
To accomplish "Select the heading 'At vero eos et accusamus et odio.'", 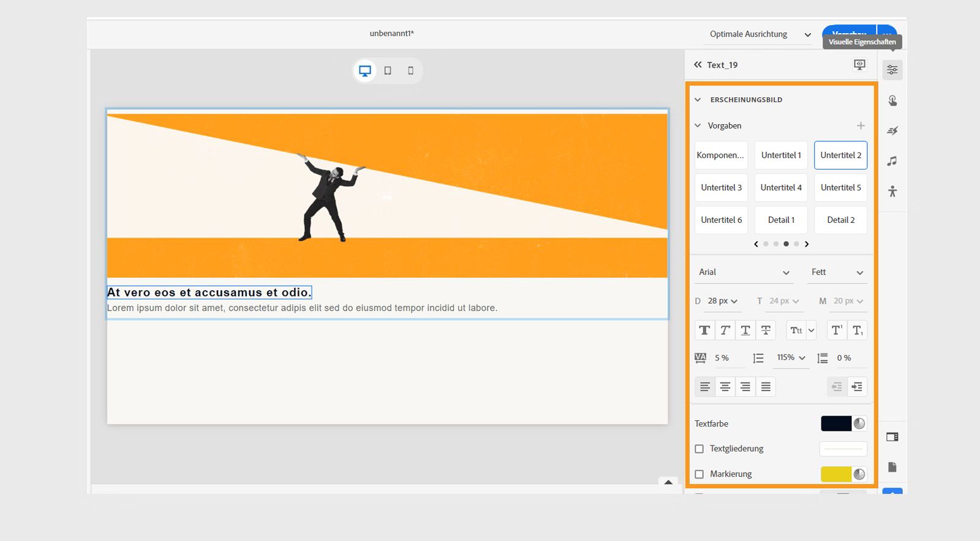I will tap(209, 293).
